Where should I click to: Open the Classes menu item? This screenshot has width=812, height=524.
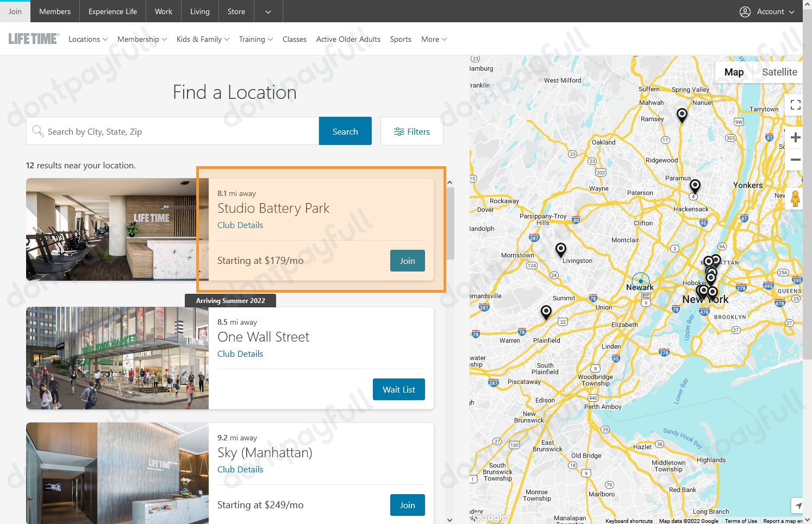pyautogui.click(x=294, y=39)
